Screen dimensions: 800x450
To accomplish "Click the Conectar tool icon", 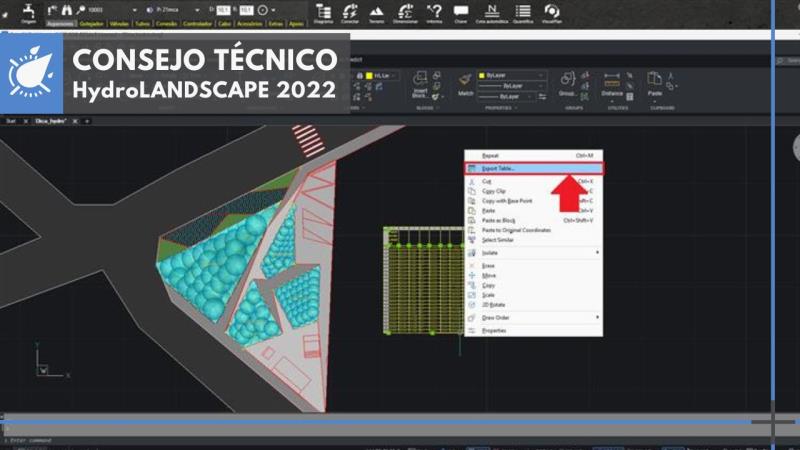I will [x=350, y=13].
